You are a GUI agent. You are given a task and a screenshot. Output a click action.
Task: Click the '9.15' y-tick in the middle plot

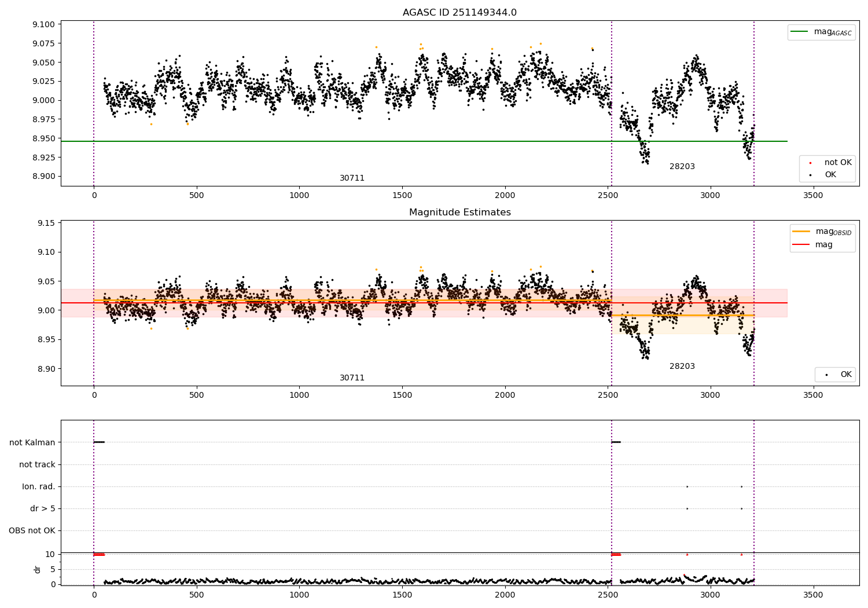tap(46, 223)
